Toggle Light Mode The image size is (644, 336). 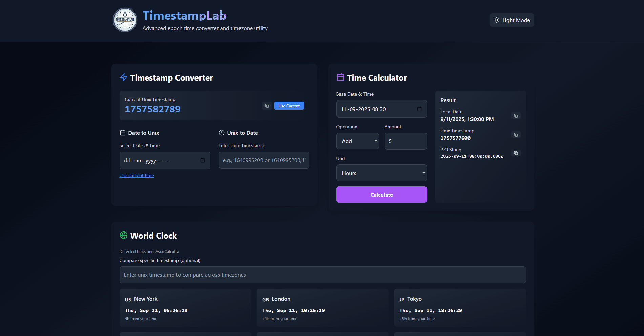click(x=512, y=20)
